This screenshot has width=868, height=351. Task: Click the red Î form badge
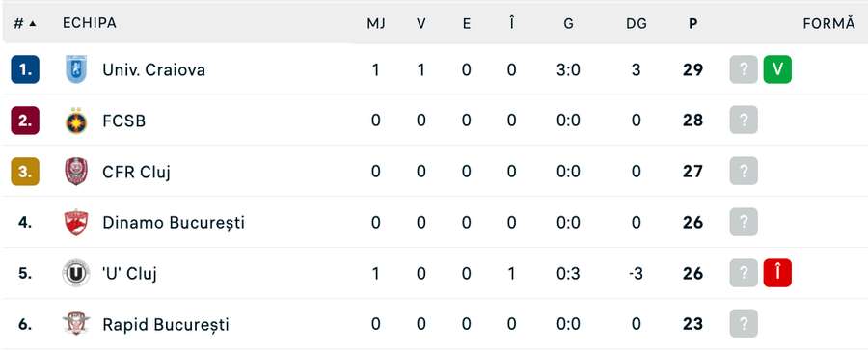click(x=777, y=273)
